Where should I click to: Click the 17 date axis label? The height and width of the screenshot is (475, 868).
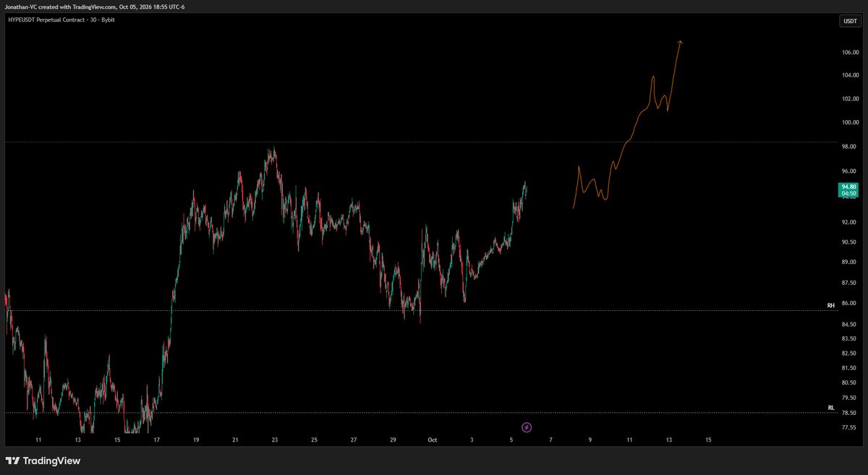156,440
